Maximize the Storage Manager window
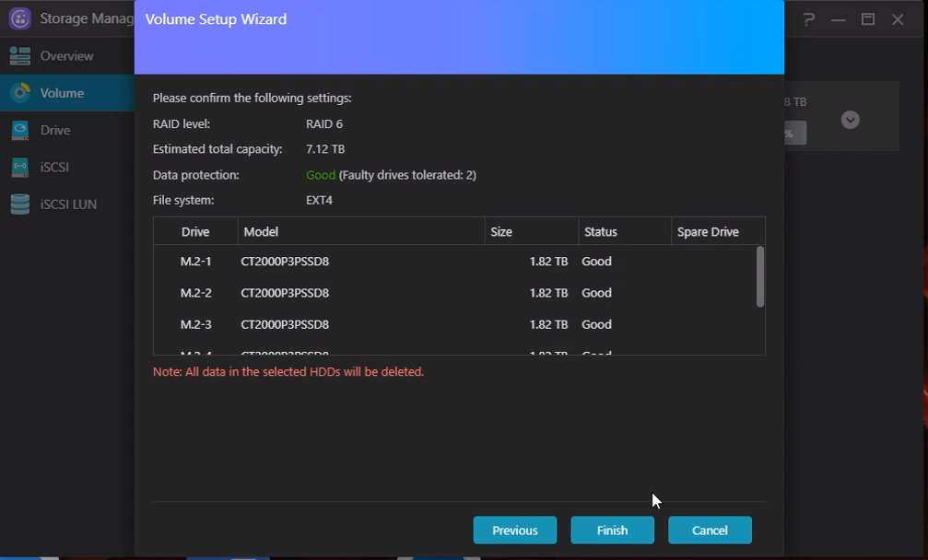Screen dimensions: 928x560 [x=867, y=19]
